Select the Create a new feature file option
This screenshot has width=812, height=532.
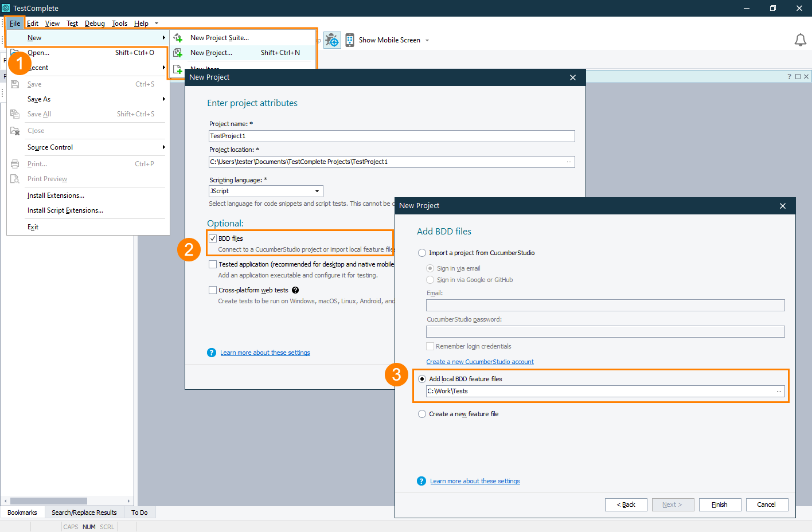coord(422,413)
